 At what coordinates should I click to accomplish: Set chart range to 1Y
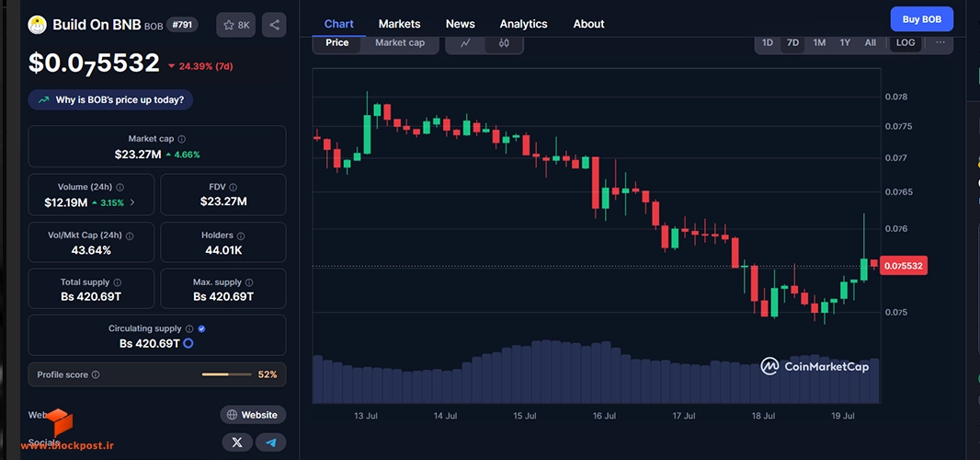pos(845,42)
